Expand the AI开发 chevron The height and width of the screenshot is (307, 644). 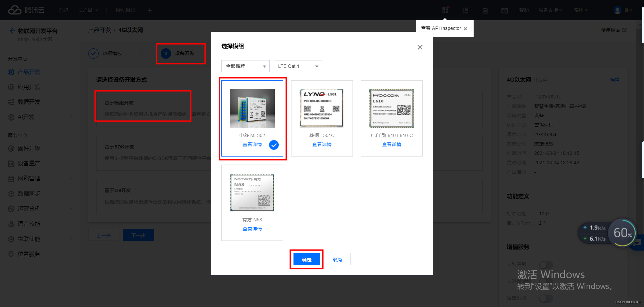click(x=71, y=117)
